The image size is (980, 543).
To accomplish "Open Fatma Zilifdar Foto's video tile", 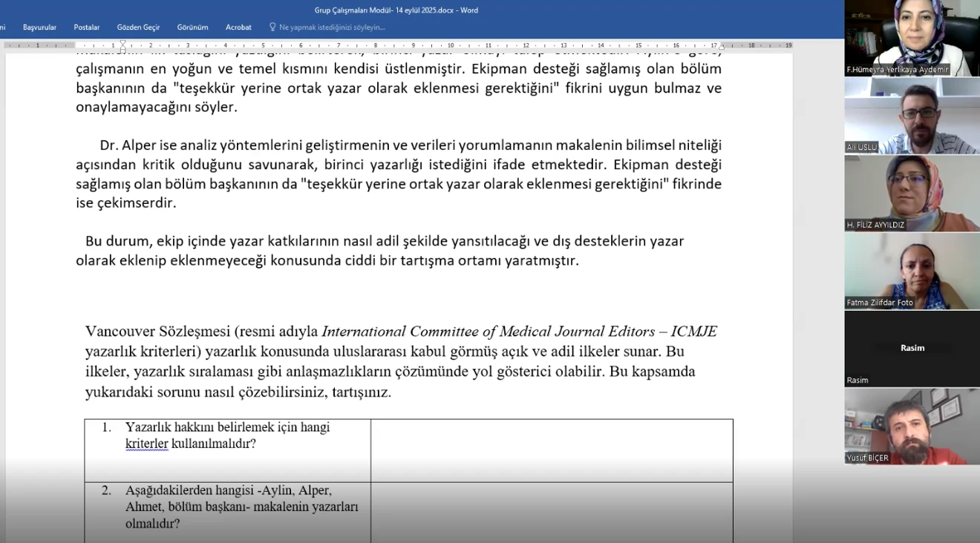I will point(912,271).
